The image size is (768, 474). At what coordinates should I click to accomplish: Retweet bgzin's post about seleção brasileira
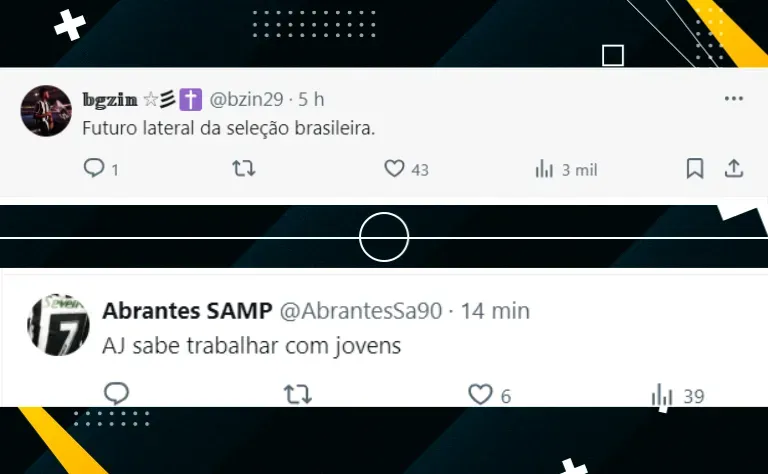coord(243,168)
